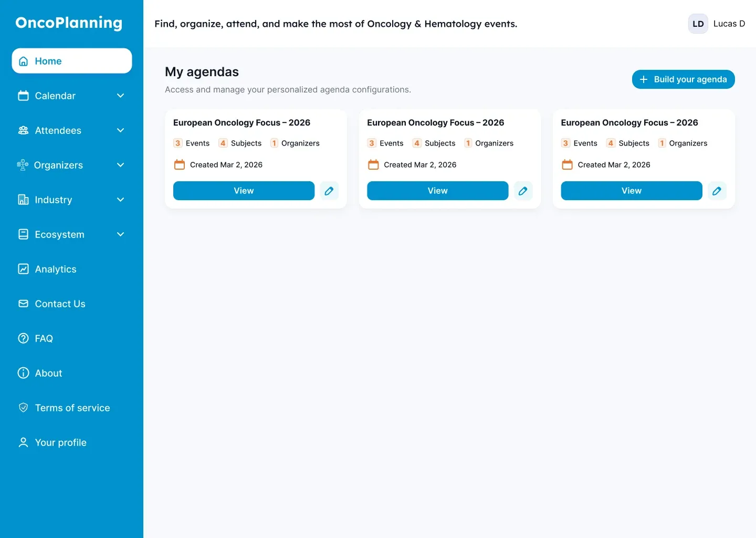This screenshot has height=538, width=756.
Task: Expand the Calendar menu chevron
Action: 120,96
